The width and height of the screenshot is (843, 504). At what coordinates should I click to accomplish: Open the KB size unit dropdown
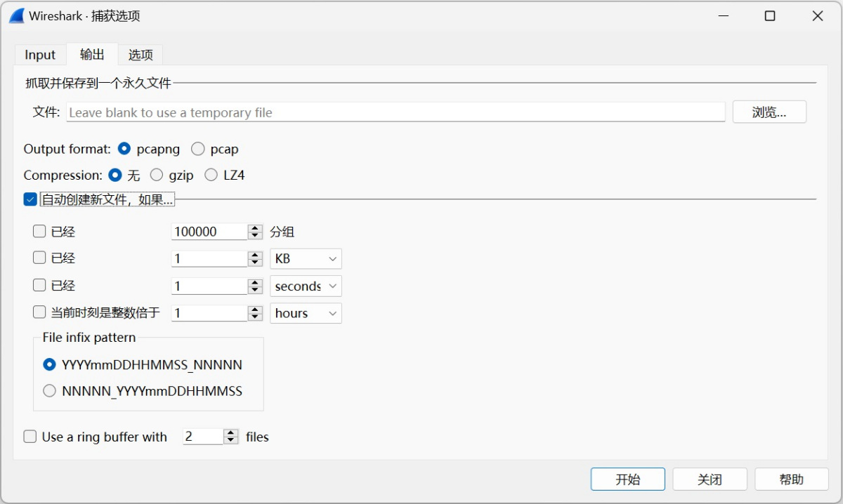[306, 259]
